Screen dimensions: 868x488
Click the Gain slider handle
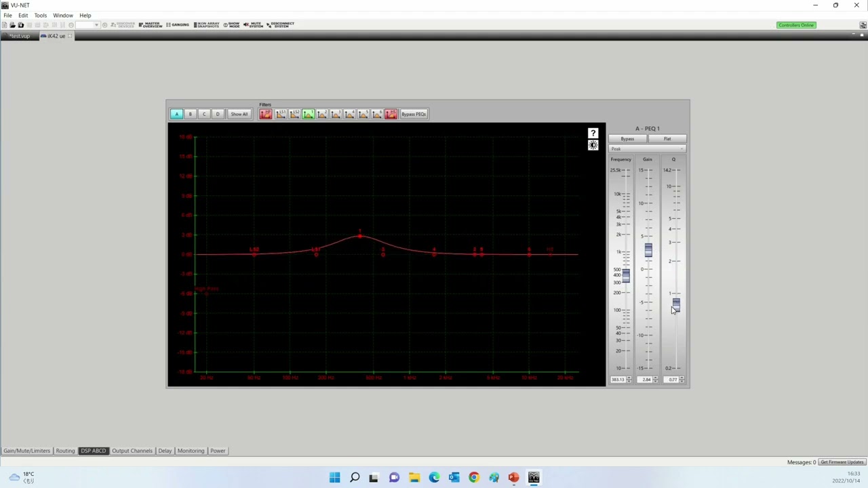coord(648,250)
